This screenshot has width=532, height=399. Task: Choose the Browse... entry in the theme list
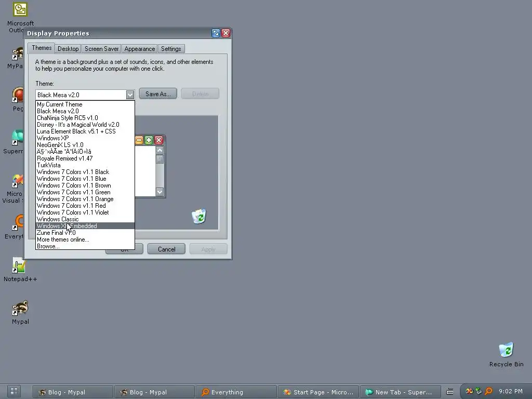coord(85,246)
